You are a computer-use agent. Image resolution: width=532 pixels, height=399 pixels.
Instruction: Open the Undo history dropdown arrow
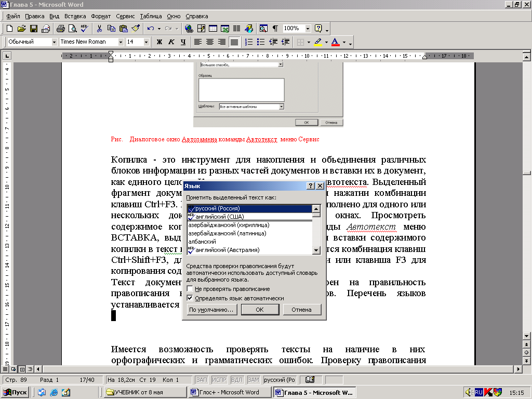159,29
